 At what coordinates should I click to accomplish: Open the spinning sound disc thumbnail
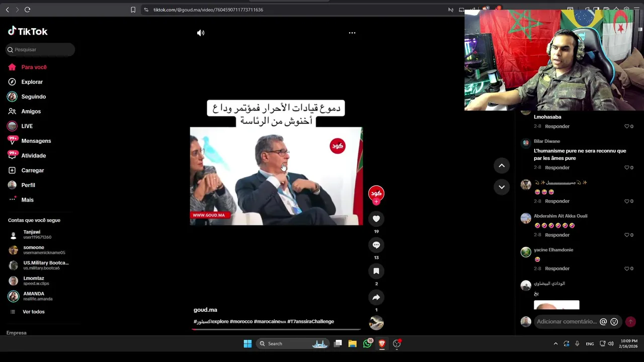click(x=376, y=323)
